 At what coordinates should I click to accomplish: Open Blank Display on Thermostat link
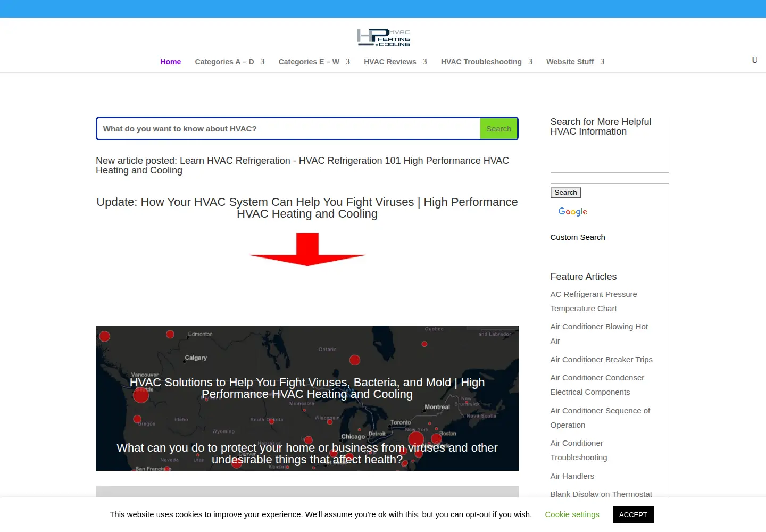click(x=601, y=494)
